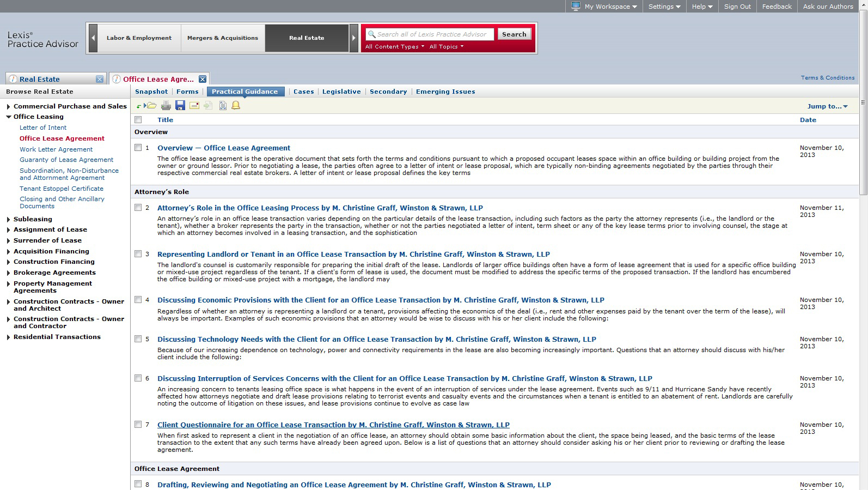Check the box for result 5 Technology Needs
The image size is (868, 490).
tap(138, 339)
